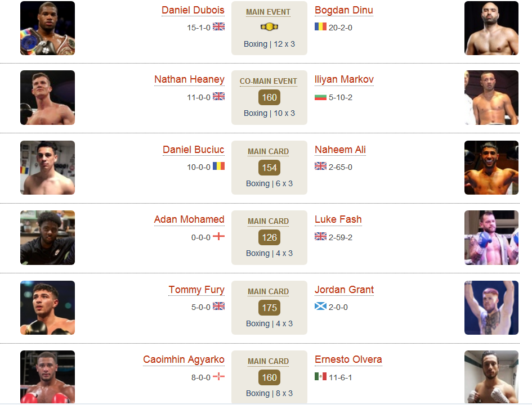Click the Scotland flag beside Jordan Grant's record
Screen dimensions: 532x405
coord(320,307)
